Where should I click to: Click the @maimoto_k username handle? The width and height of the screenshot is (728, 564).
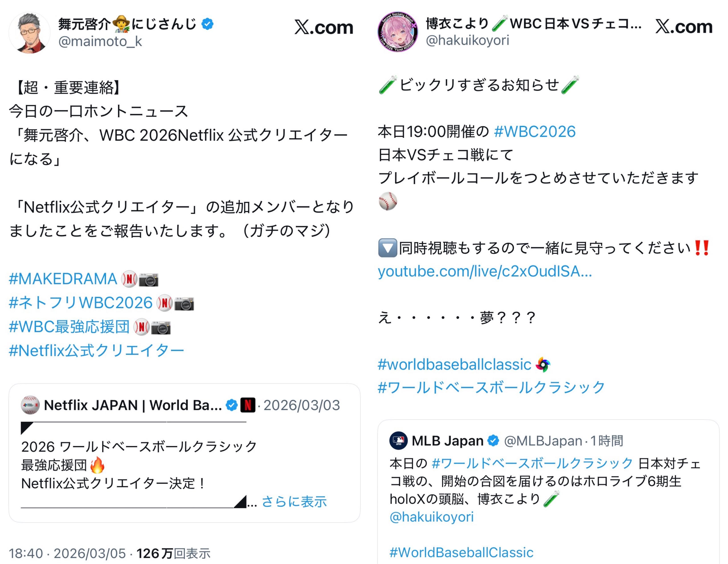coord(100,41)
